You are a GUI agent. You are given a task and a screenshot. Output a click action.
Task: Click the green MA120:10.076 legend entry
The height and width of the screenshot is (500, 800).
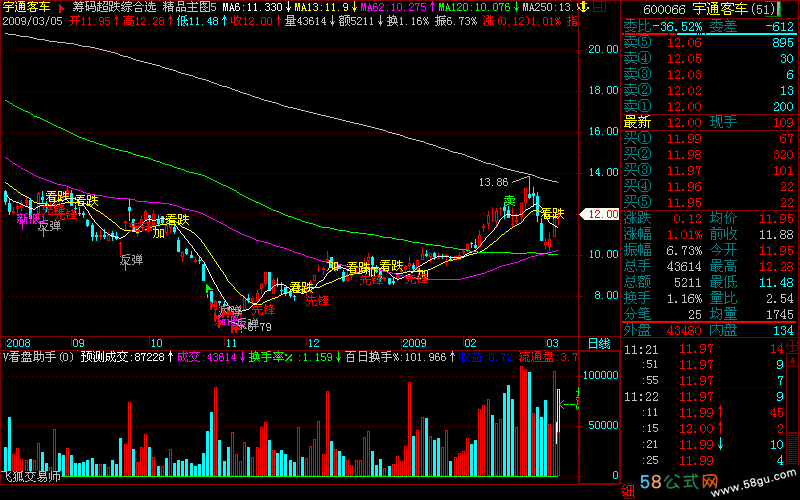tap(474, 8)
